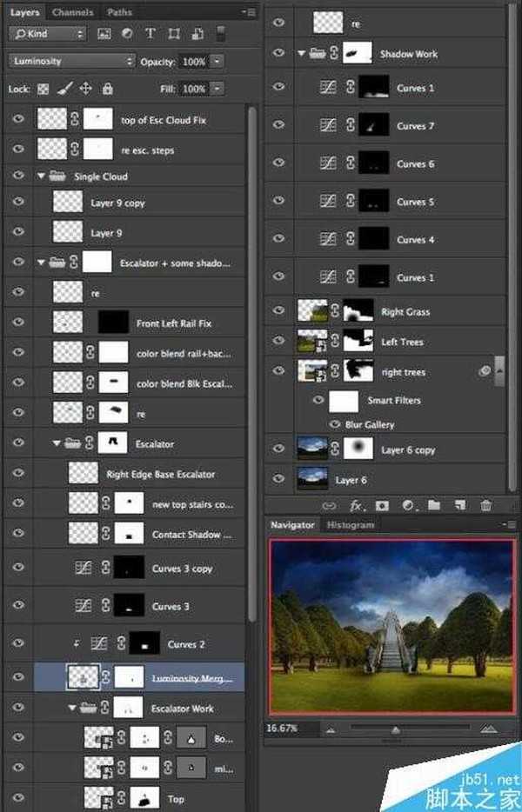Click the add layer mask icon
Screen dimensions: 522x812
point(382,505)
